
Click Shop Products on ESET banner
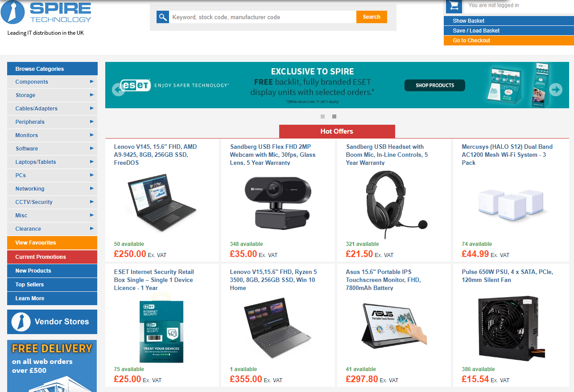pos(435,86)
